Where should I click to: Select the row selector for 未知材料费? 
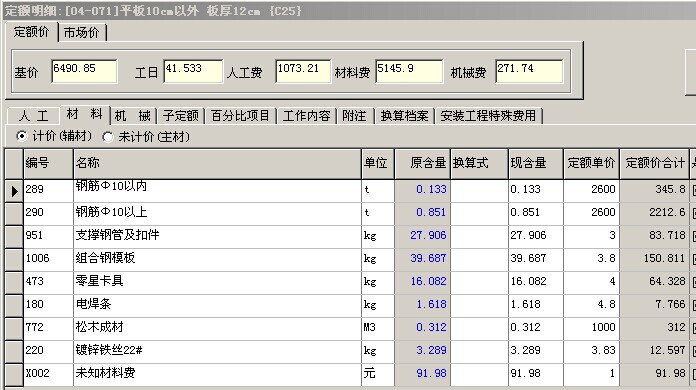(14, 375)
